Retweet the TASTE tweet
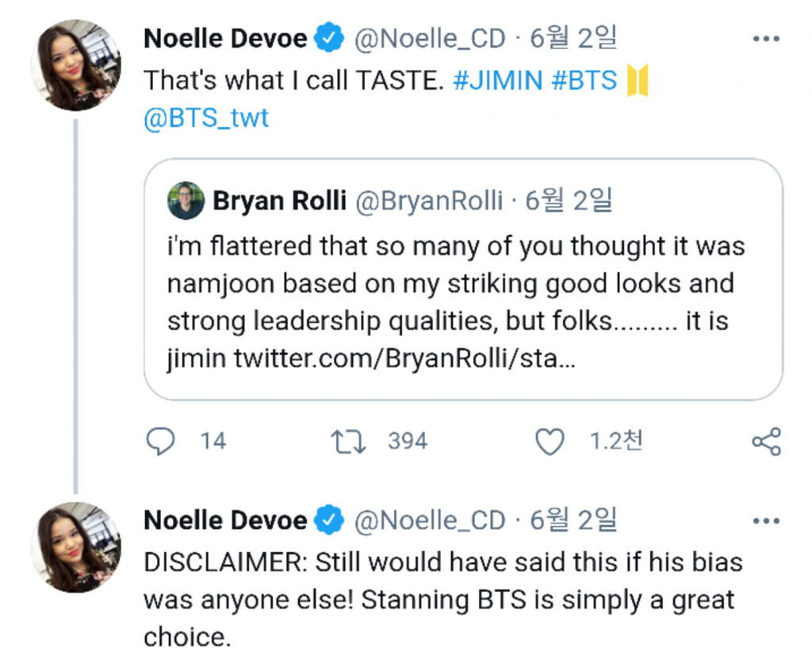 click(348, 441)
